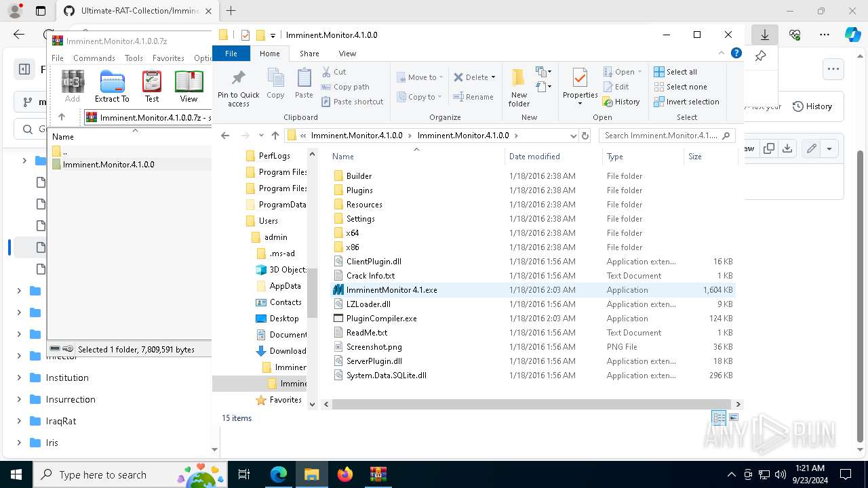Open Move to dropdown

tap(420, 77)
